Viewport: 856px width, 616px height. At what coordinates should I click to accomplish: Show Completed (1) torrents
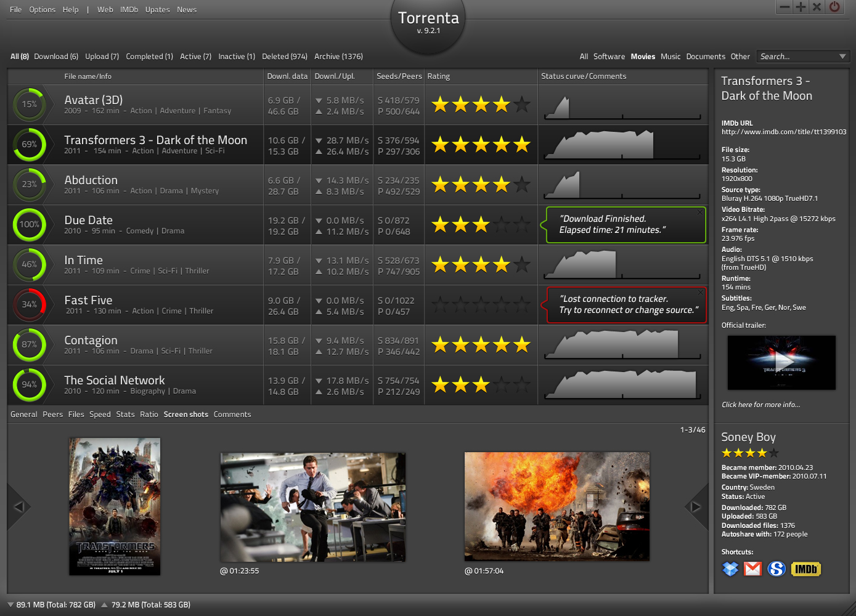[150, 57]
